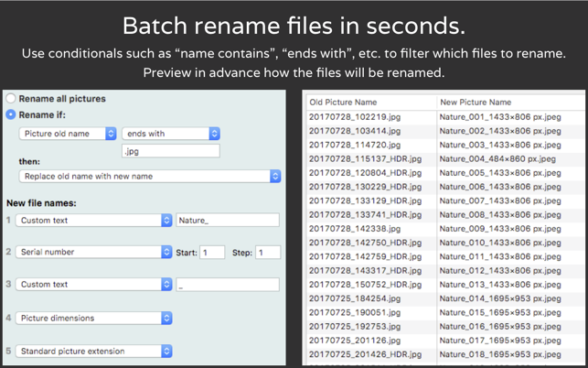The image size is (588, 368).
Task: Open the row 3 Custom text dropdown
Action: (94, 285)
